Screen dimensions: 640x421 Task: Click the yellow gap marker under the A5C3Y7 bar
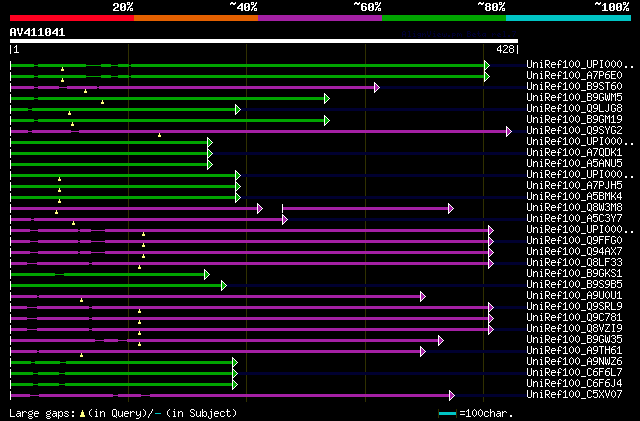(x=73, y=223)
